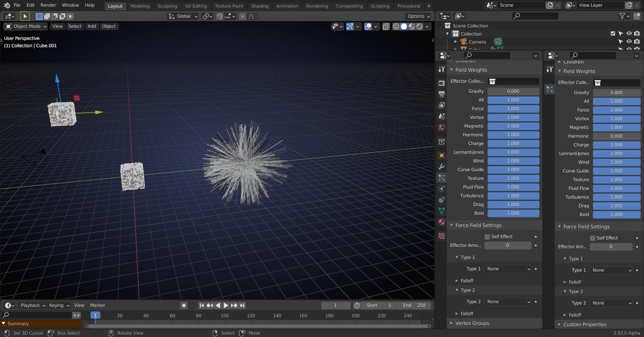
Task: Click the Options button in viewport
Action: pyautogui.click(x=418, y=16)
